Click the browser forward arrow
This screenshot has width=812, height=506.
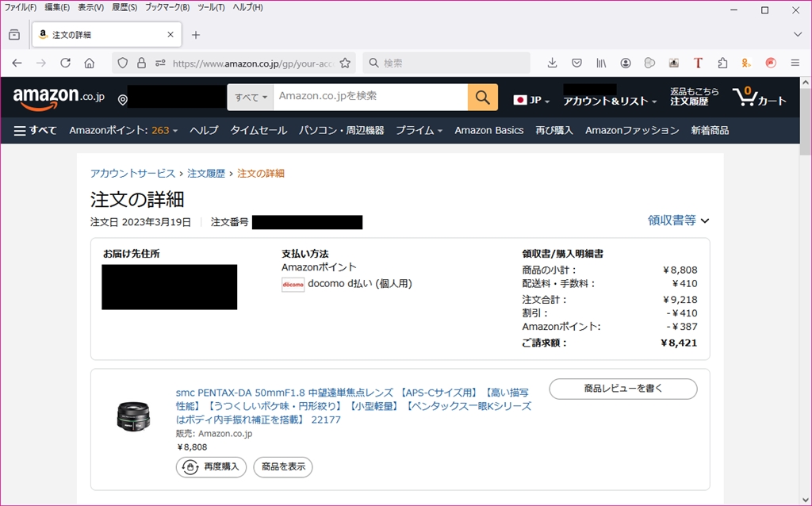[41, 63]
